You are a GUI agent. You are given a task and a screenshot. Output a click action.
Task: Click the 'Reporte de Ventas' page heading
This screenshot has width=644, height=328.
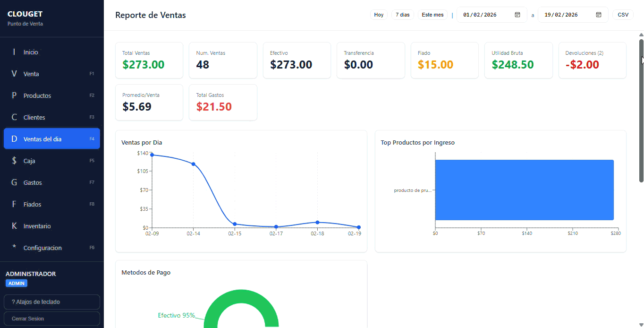pos(151,15)
